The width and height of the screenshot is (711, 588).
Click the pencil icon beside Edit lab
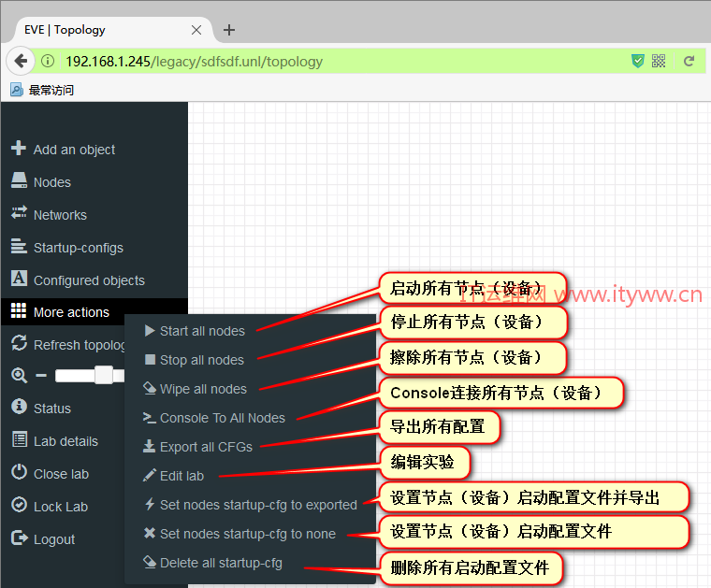pyautogui.click(x=149, y=475)
